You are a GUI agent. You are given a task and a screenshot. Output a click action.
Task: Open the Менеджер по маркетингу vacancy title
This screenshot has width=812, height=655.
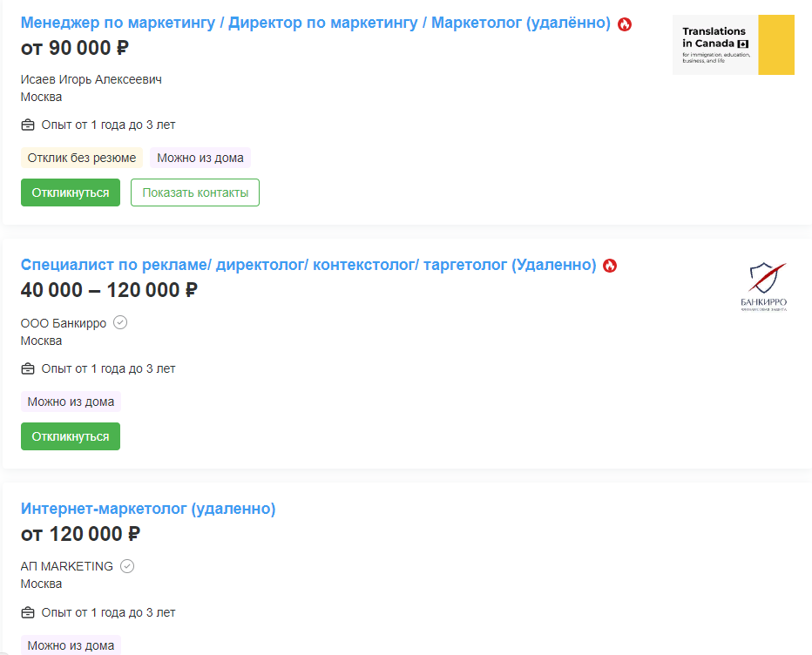tap(315, 24)
